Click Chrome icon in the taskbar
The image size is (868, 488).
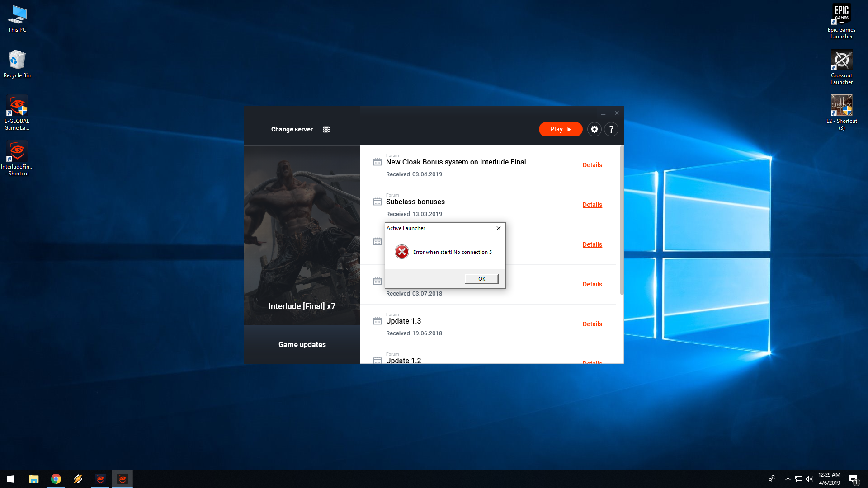pyautogui.click(x=56, y=479)
